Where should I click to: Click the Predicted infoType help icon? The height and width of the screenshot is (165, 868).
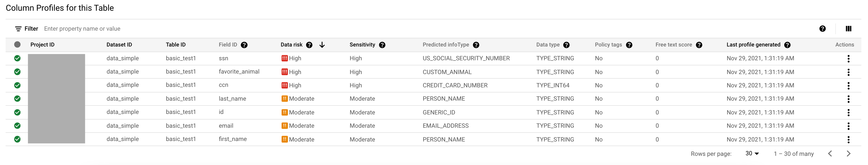coord(476,45)
